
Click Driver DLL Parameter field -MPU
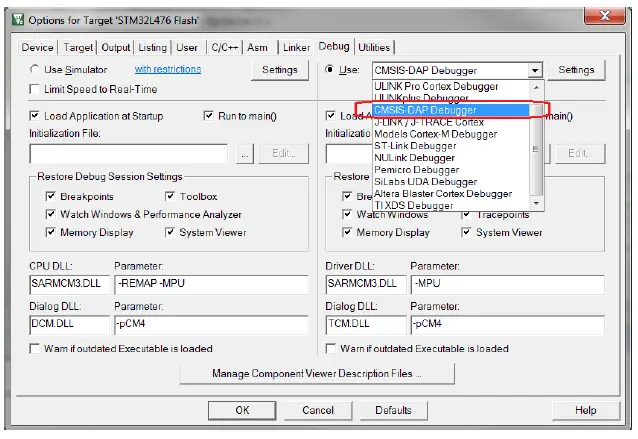508,284
